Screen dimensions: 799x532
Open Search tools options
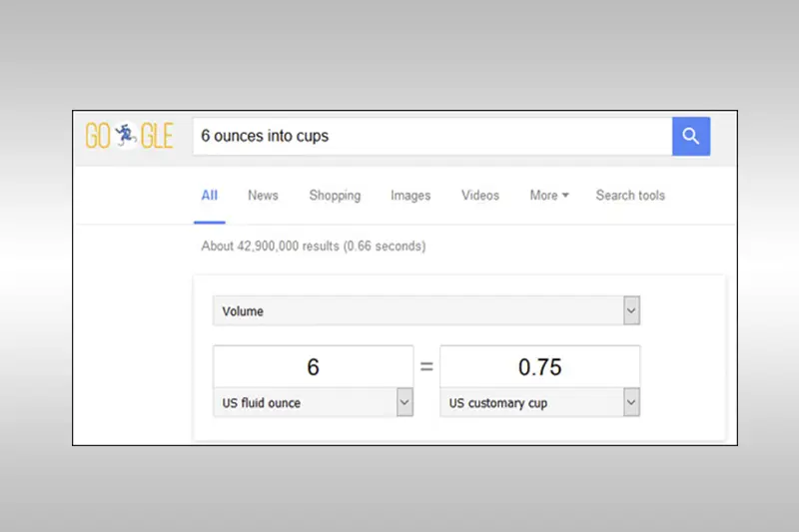[x=630, y=195]
